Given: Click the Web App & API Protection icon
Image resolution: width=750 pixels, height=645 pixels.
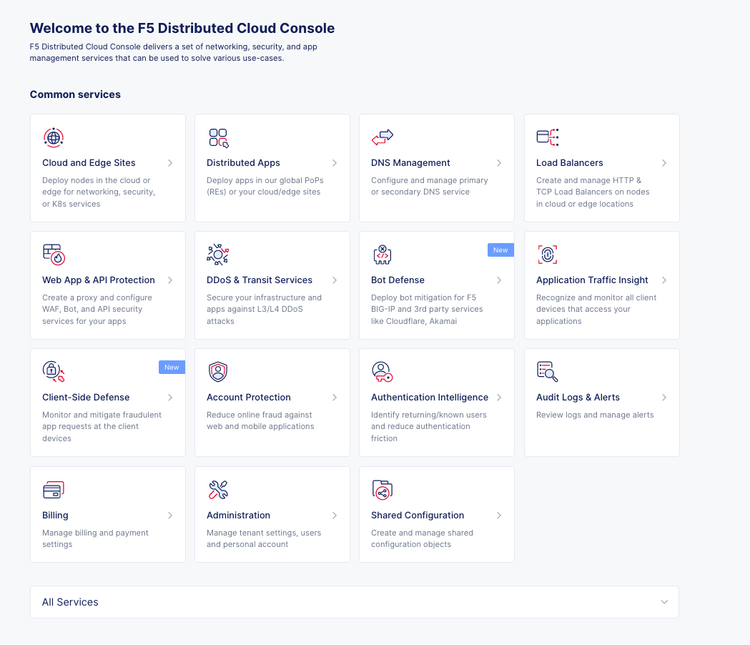Looking at the screenshot, I should (53, 254).
